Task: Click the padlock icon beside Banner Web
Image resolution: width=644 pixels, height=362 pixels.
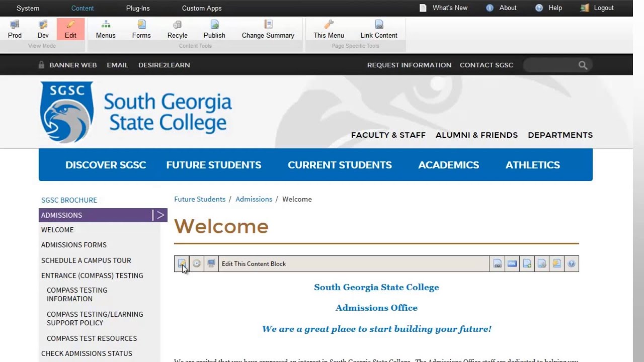Action: tap(42, 65)
